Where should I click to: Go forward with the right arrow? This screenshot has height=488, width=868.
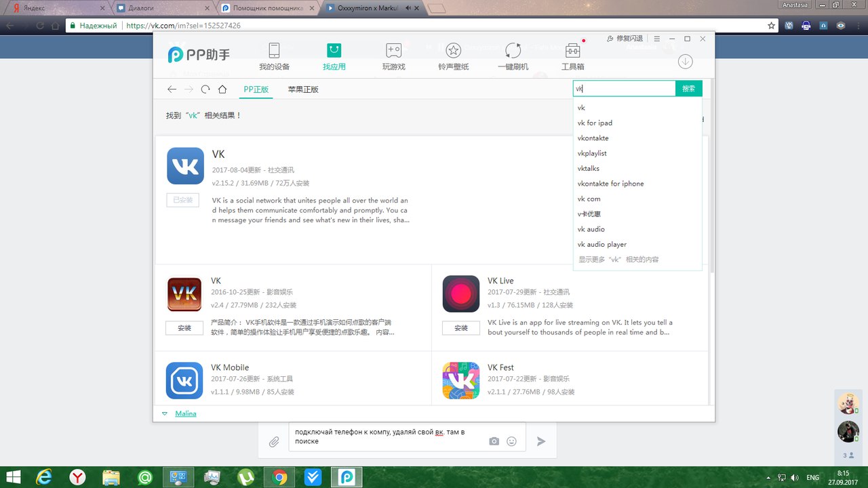pos(189,89)
